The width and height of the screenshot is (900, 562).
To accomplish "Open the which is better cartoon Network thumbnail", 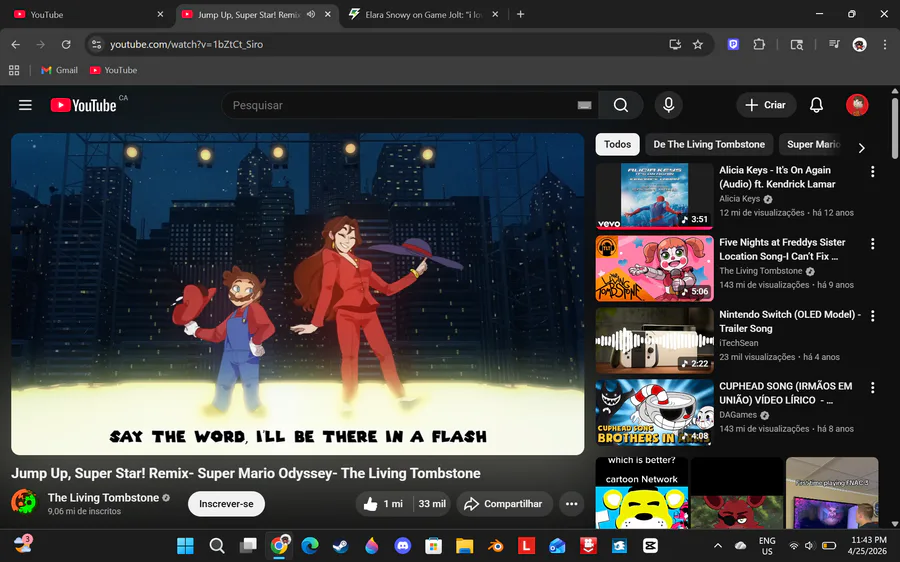I will pyautogui.click(x=642, y=493).
